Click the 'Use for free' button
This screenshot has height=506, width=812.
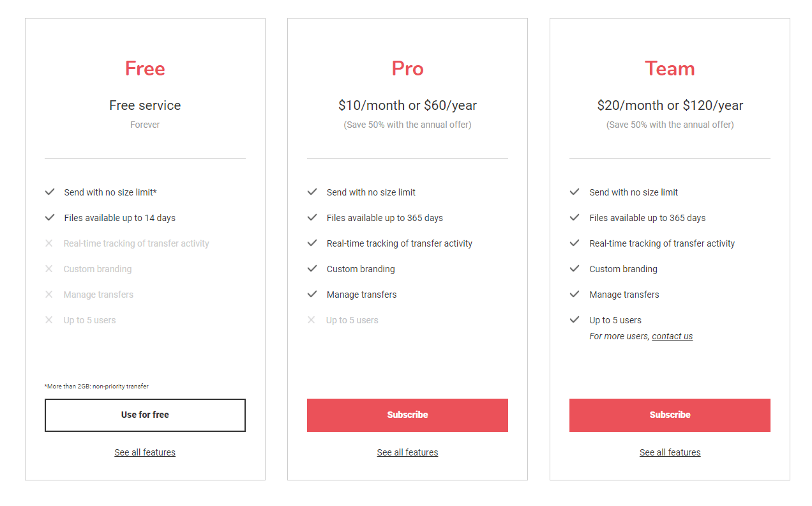pos(145,415)
